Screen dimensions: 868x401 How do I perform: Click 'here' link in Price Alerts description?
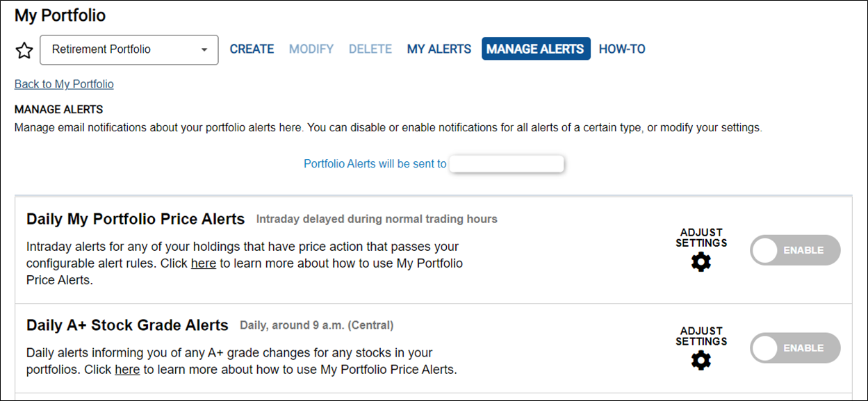(204, 263)
